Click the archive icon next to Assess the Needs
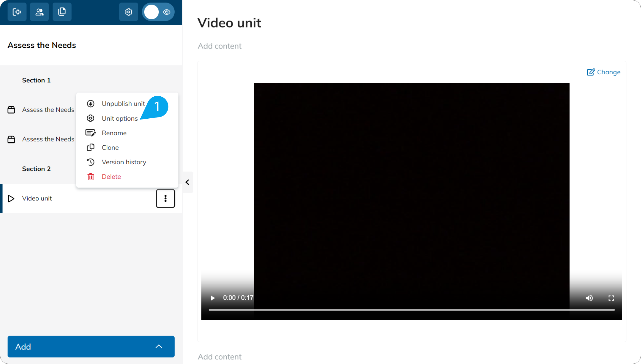 (x=11, y=109)
